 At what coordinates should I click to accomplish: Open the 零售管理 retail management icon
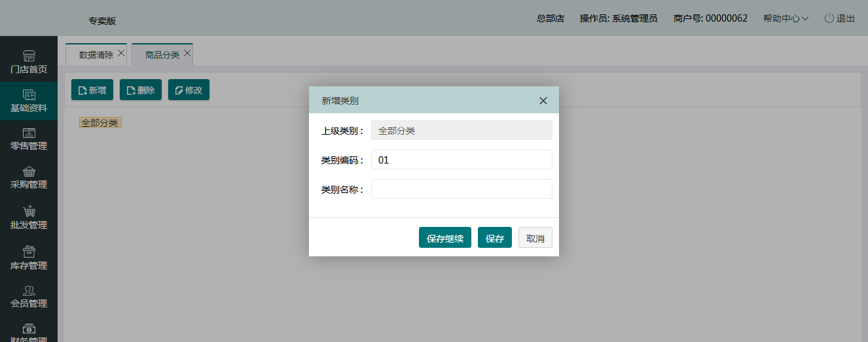click(x=29, y=133)
